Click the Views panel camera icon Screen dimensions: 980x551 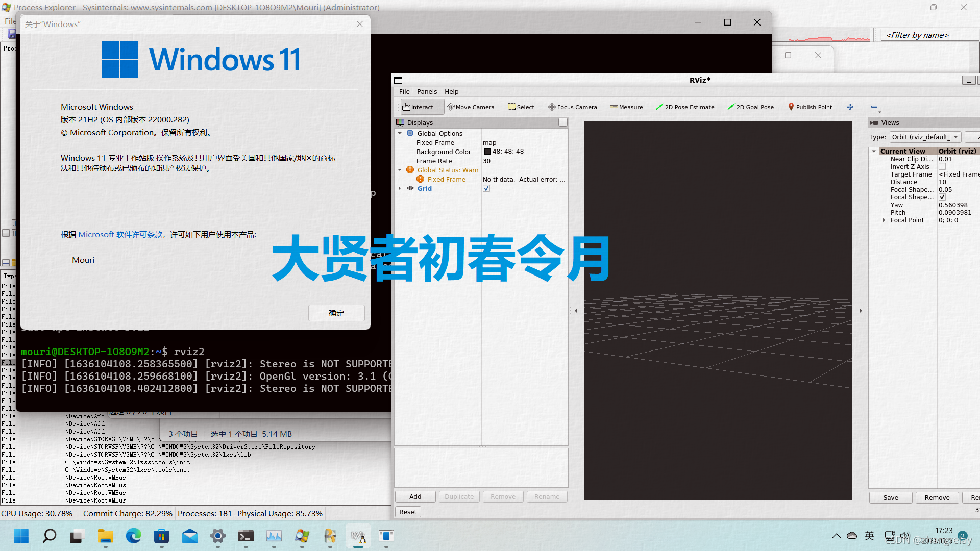(874, 122)
